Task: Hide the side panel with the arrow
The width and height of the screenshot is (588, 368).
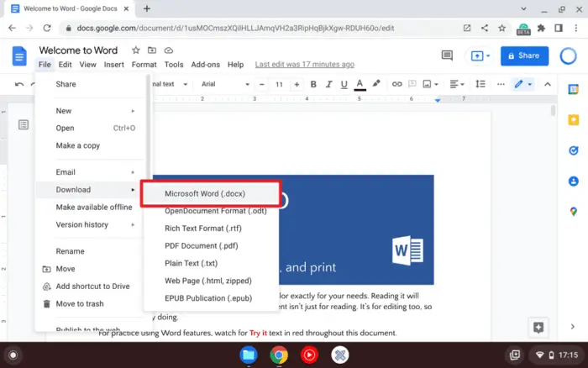Action: (x=573, y=327)
